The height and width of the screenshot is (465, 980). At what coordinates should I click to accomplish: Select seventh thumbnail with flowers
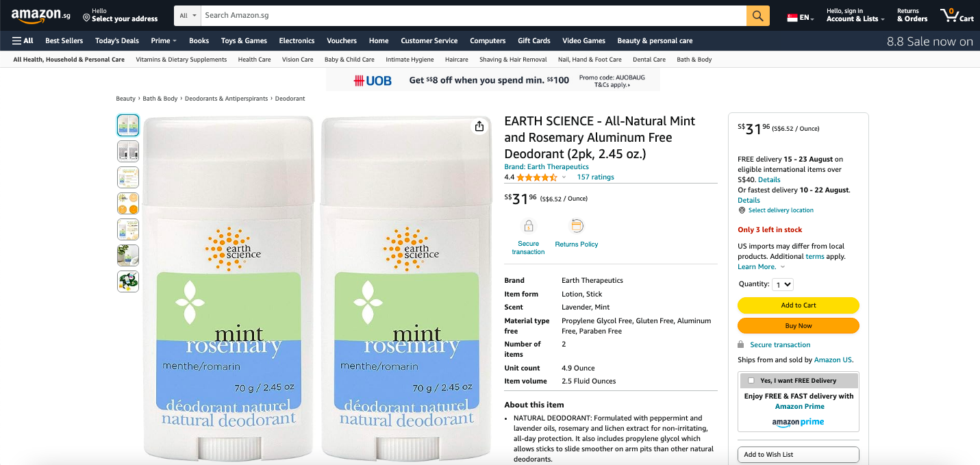[128, 281]
